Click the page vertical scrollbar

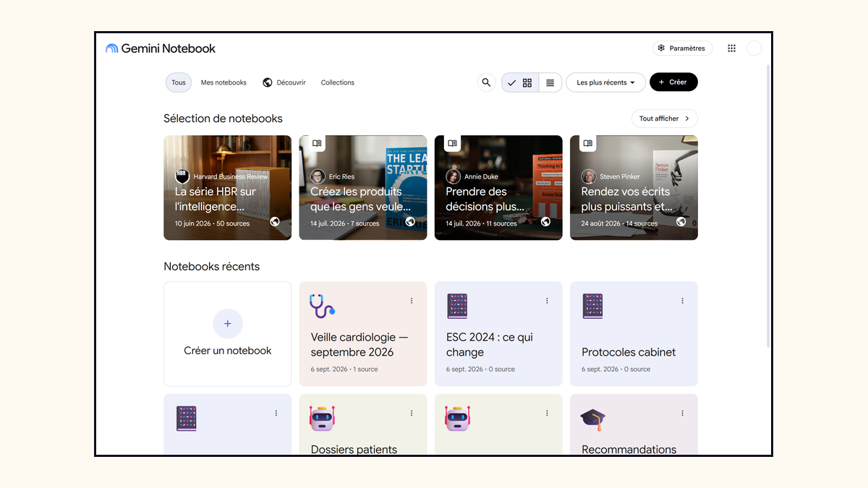(x=768, y=207)
